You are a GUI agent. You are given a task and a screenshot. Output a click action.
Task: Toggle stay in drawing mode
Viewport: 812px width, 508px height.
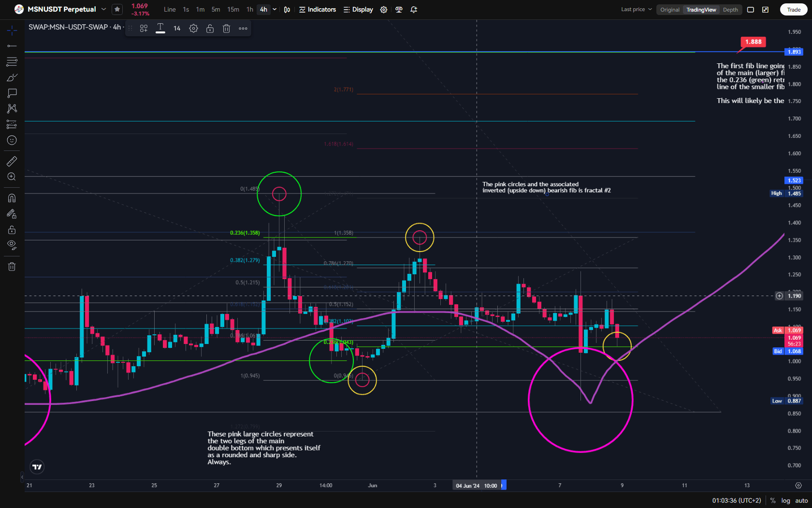click(12, 214)
